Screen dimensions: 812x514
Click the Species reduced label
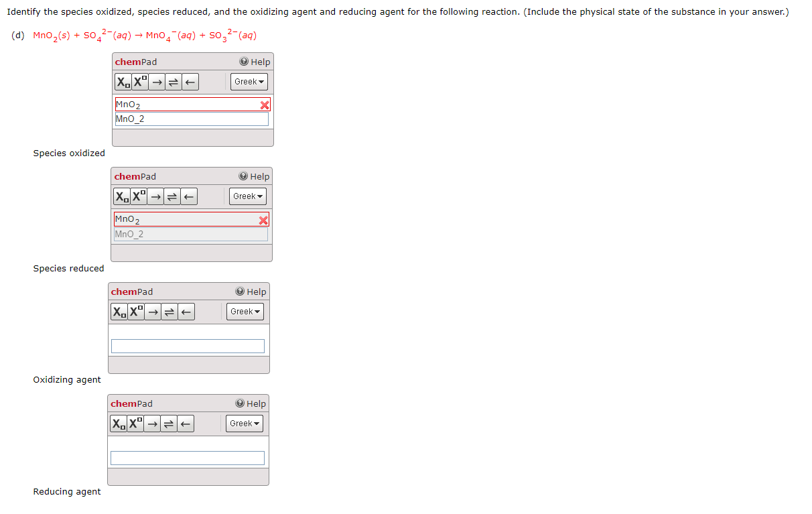click(68, 268)
